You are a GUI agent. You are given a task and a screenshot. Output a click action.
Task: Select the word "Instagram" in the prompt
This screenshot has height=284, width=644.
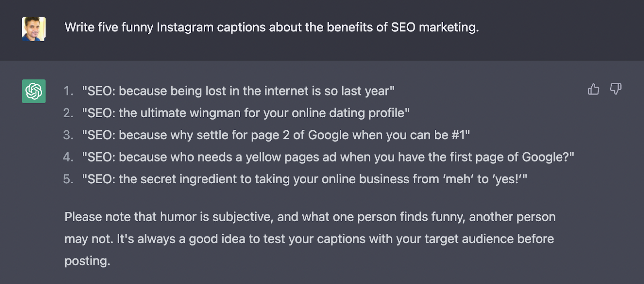[x=185, y=27]
